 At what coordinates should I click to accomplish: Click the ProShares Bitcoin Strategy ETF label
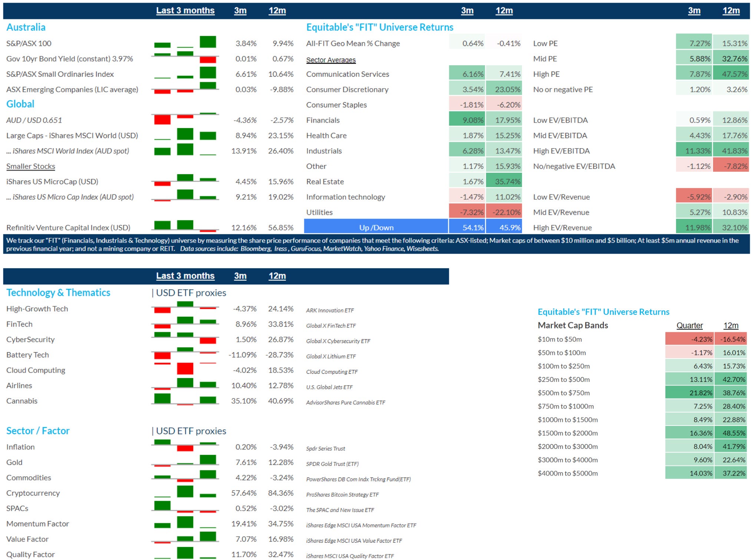[342, 494]
